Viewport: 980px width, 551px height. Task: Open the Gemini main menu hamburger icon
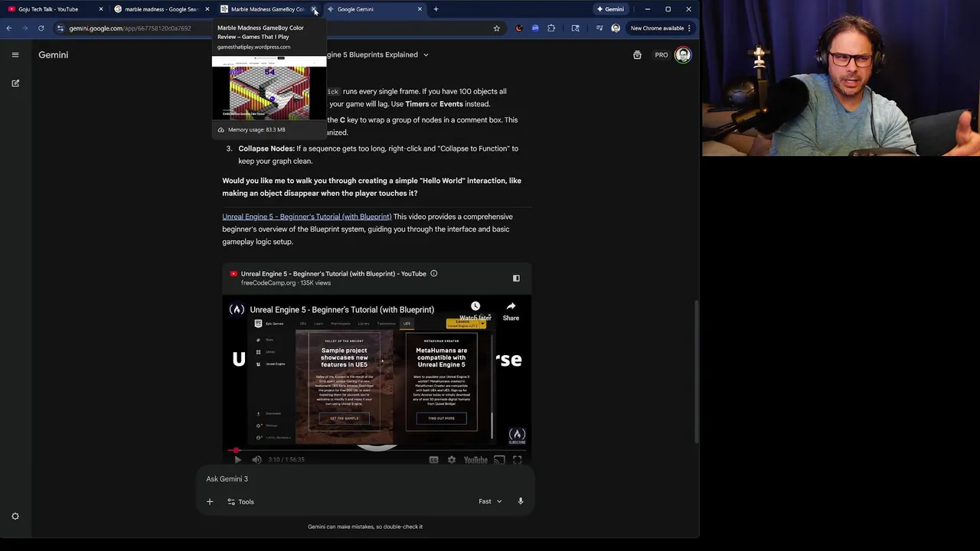15,54
